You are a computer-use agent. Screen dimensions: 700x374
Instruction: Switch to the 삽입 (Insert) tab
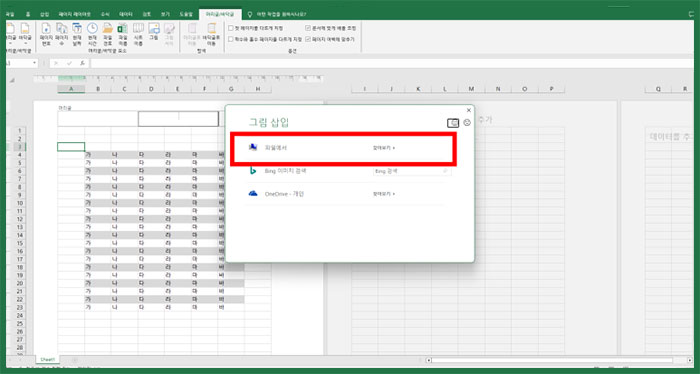[45, 14]
